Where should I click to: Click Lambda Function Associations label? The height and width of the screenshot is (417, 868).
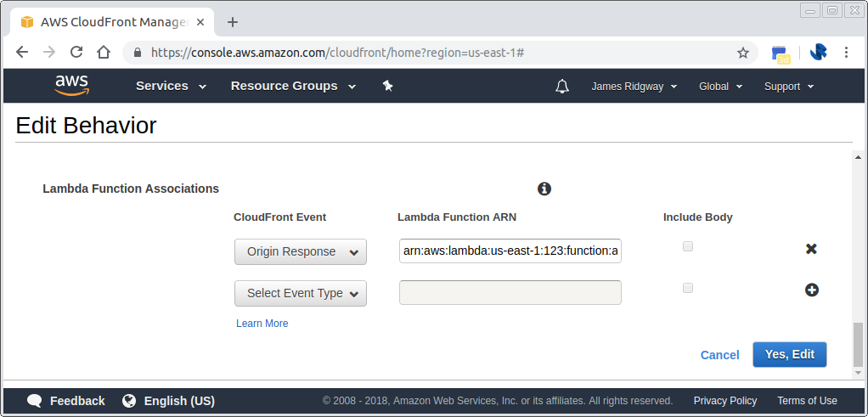[x=131, y=189]
